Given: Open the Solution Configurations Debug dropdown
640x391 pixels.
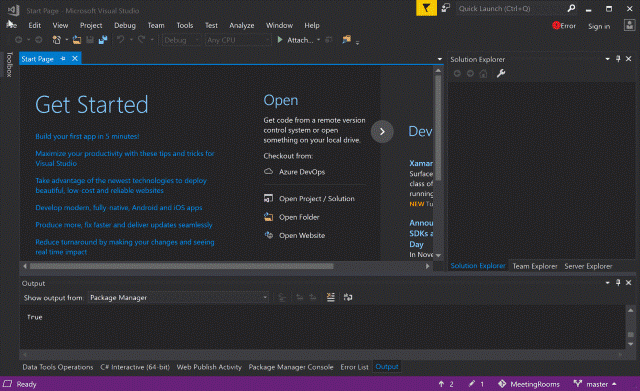Looking at the screenshot, I should [x=181, y=40].
